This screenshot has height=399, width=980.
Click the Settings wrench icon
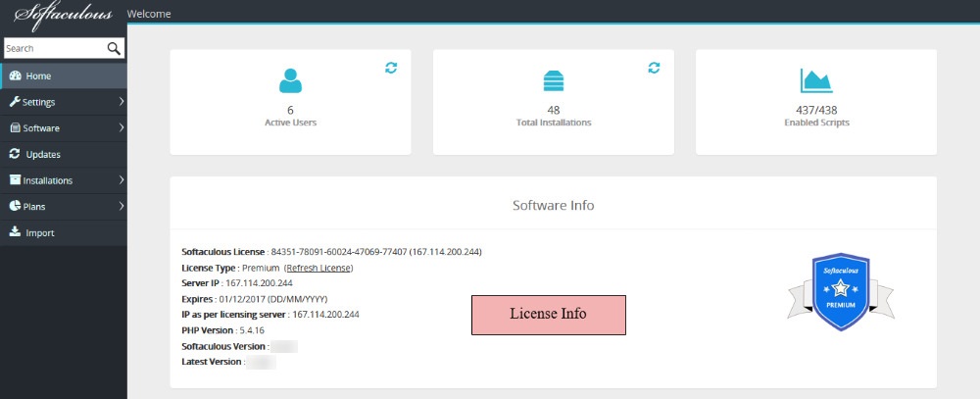click(x=15, y=102)
